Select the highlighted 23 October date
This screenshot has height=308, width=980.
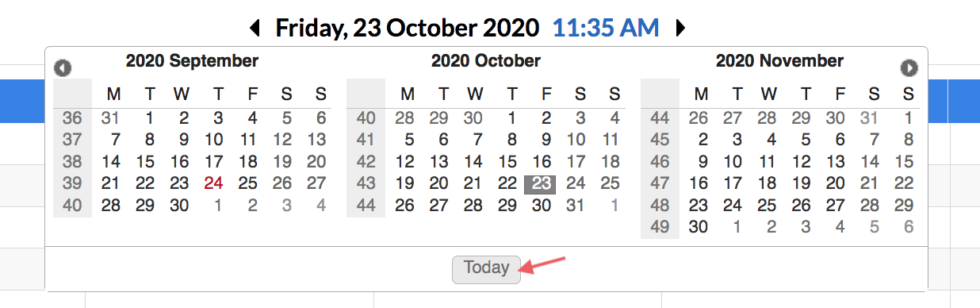click(542, 184)
